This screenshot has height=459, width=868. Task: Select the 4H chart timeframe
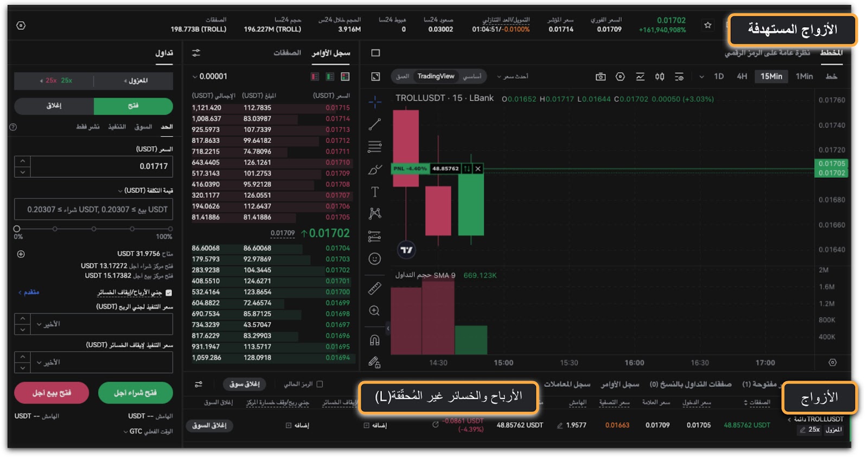742,76
